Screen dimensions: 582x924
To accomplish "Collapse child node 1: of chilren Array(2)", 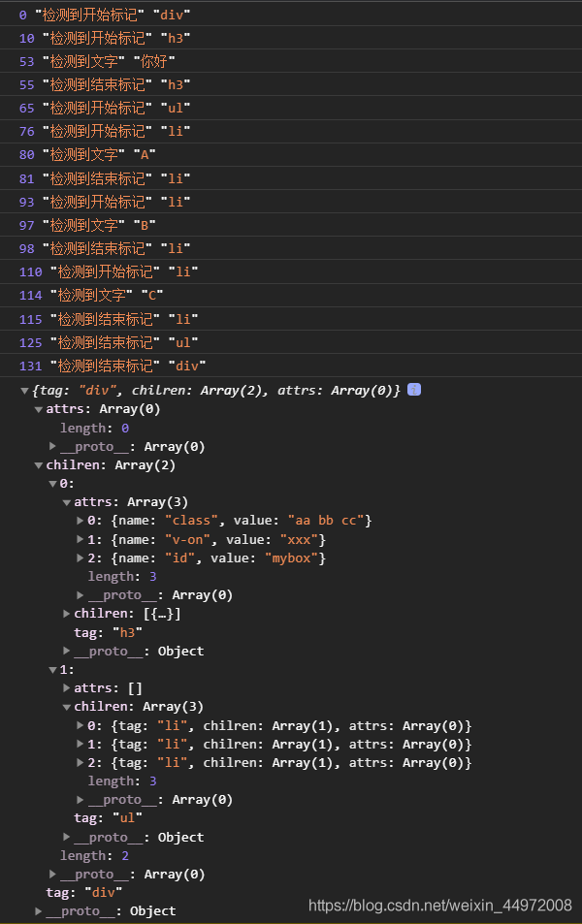I will click(52, 670).
